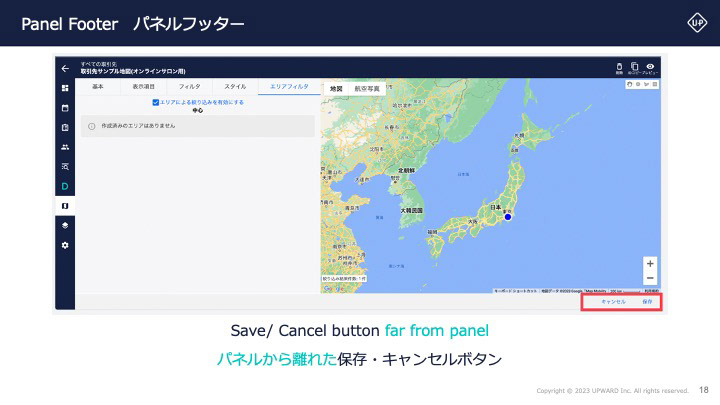Open the clipboard report icon in sidebar
The image size is (720, 405).
pos(65,128)
